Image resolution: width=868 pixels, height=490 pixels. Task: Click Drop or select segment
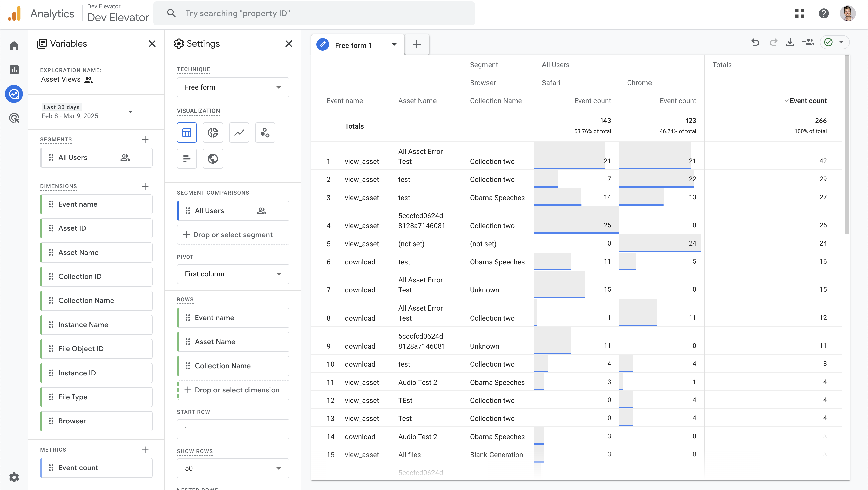pyautogui.click(x=233, y=235)
